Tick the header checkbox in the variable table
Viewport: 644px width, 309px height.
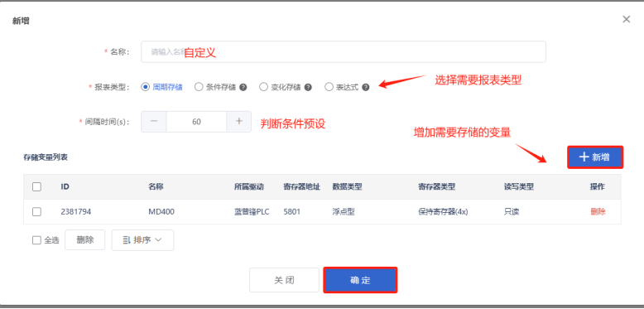pyautogui.click(x=36, y=186)
